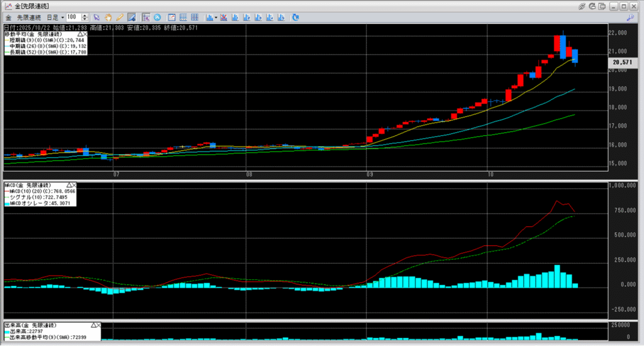The image size is (644, 346).
Task: Toggle the highlighted trendline drawing tool
Action: click(131, 17)
